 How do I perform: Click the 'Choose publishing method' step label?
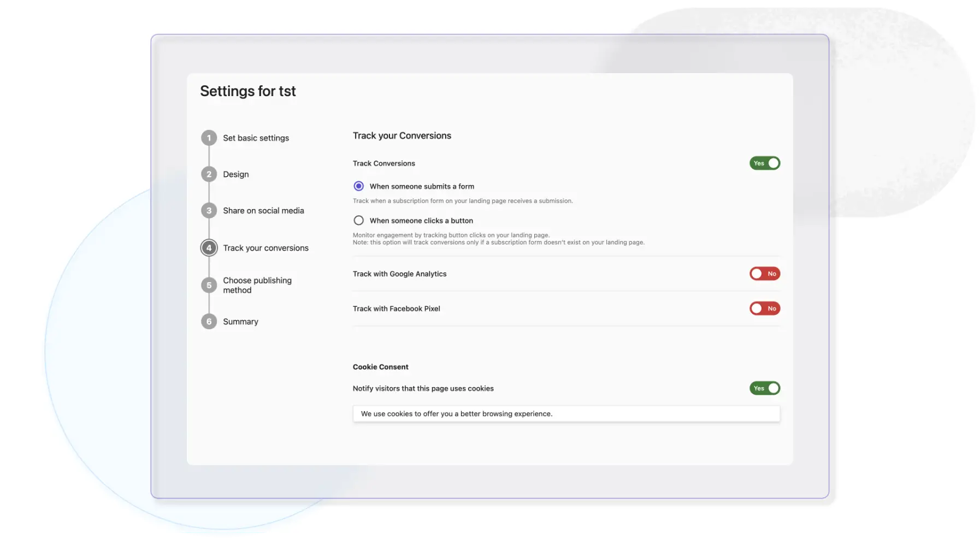pos(257,284)
